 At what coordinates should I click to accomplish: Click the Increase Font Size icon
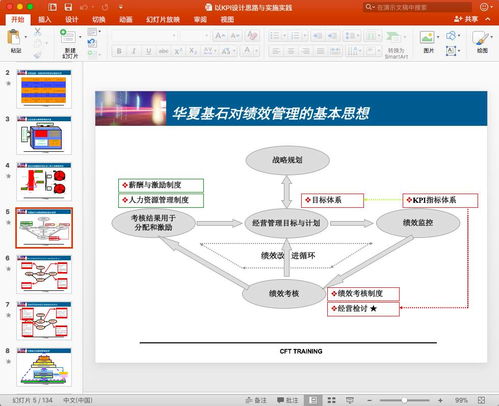click(x=220, y=35)
